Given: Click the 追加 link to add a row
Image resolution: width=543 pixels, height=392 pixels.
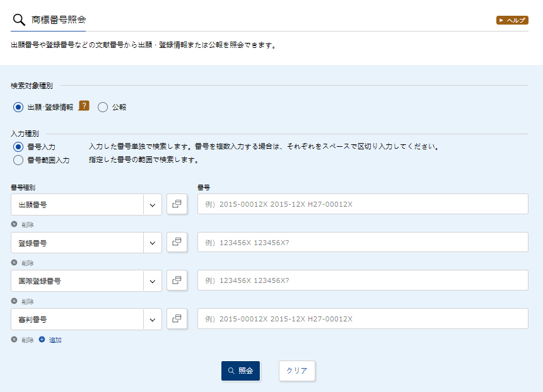Looking at the screenshot, I should point(54,340).
